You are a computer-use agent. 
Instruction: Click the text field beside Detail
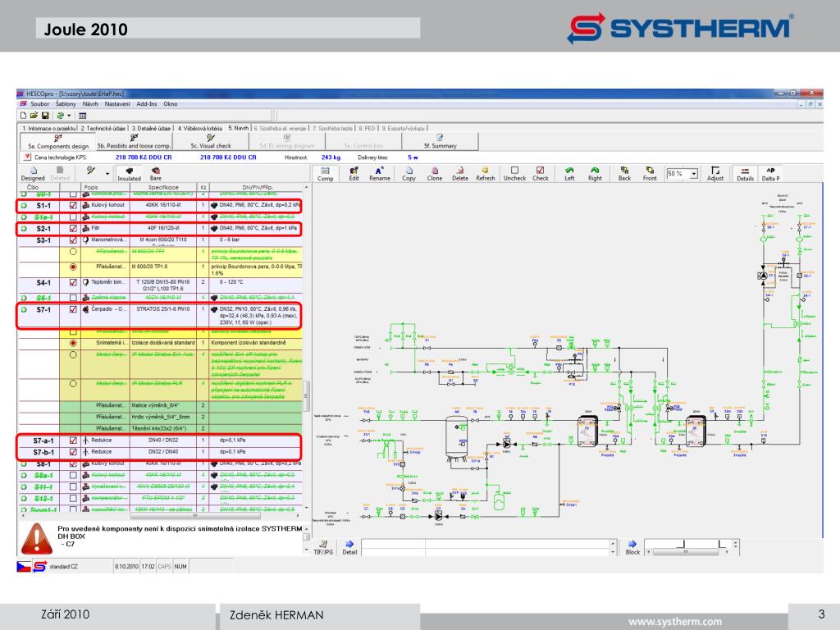(x=486, y=547)
